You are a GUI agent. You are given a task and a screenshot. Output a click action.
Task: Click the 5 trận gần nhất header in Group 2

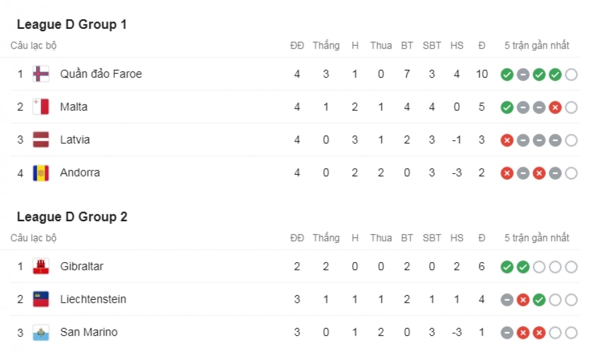pyautogui.click(x=537, y=238)
